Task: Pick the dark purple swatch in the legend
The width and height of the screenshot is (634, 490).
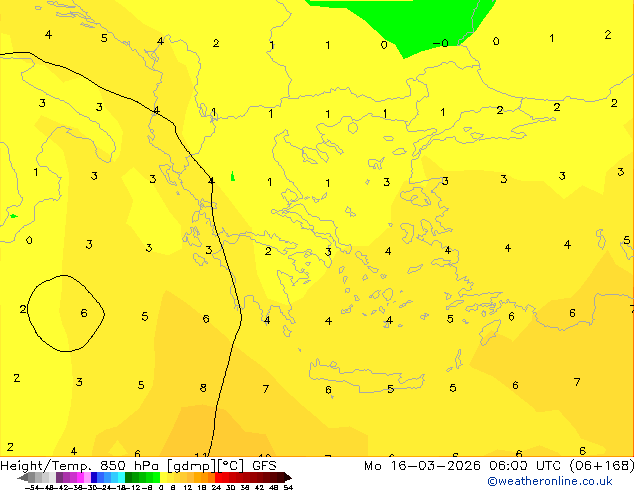Action: [59, 478]
